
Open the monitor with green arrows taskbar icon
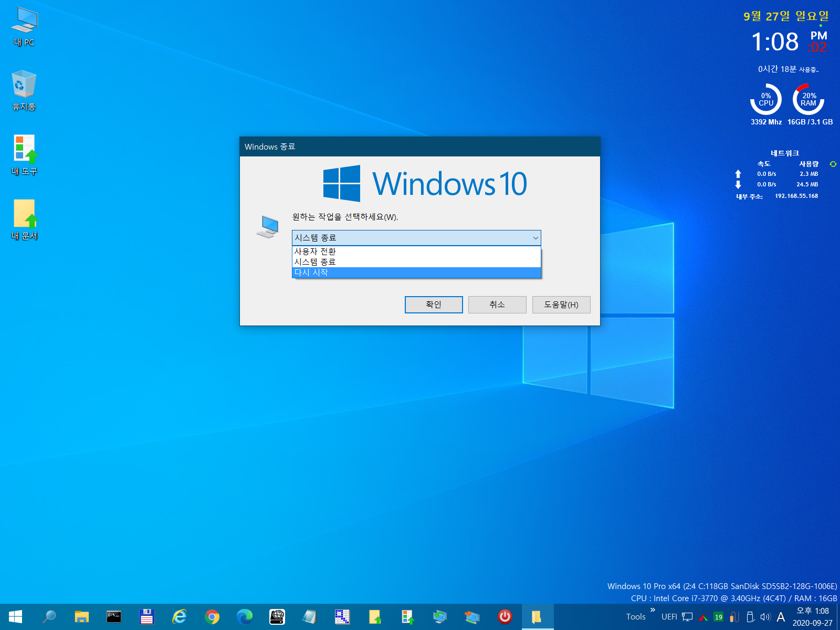coord(440,617)
